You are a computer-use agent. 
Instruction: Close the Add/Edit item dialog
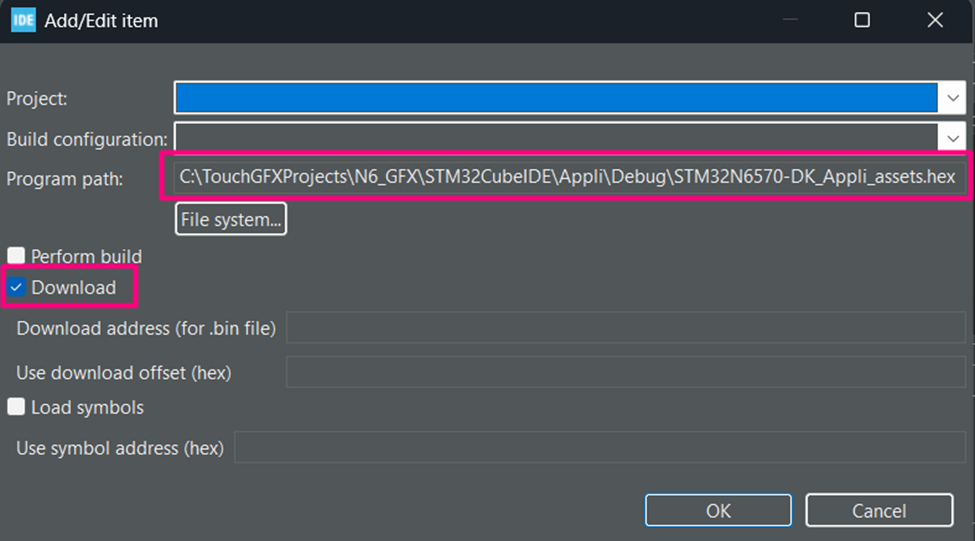(935, 20)
